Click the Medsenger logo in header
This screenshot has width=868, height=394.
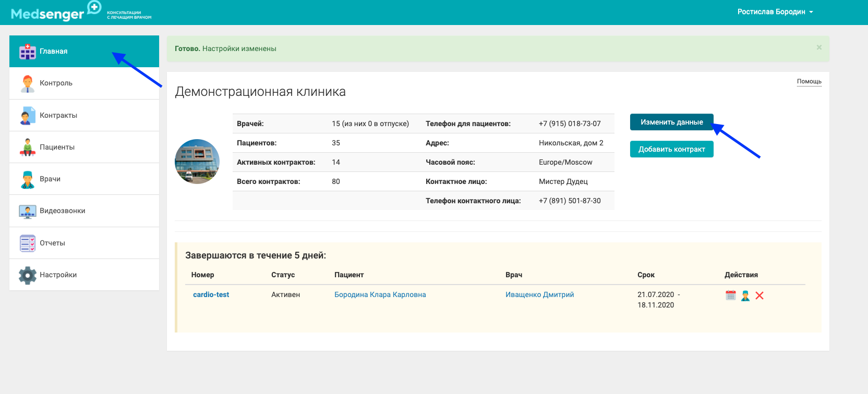(x=56, y=12)
